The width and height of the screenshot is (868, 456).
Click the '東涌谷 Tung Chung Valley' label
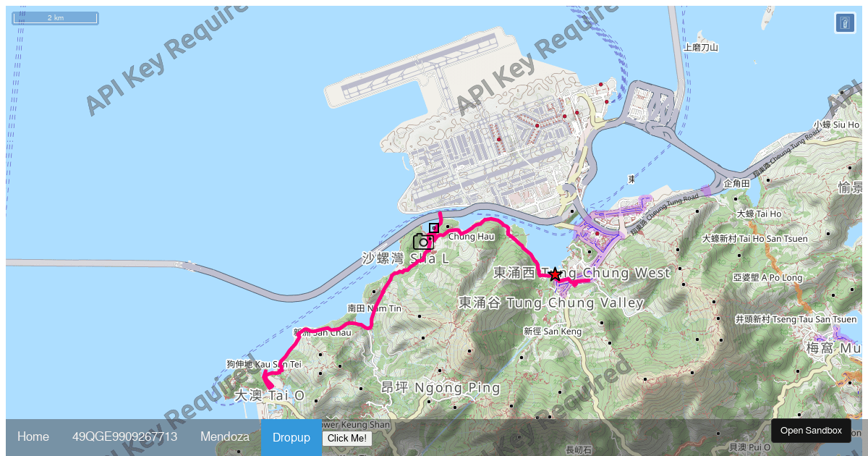pos(550,303)
